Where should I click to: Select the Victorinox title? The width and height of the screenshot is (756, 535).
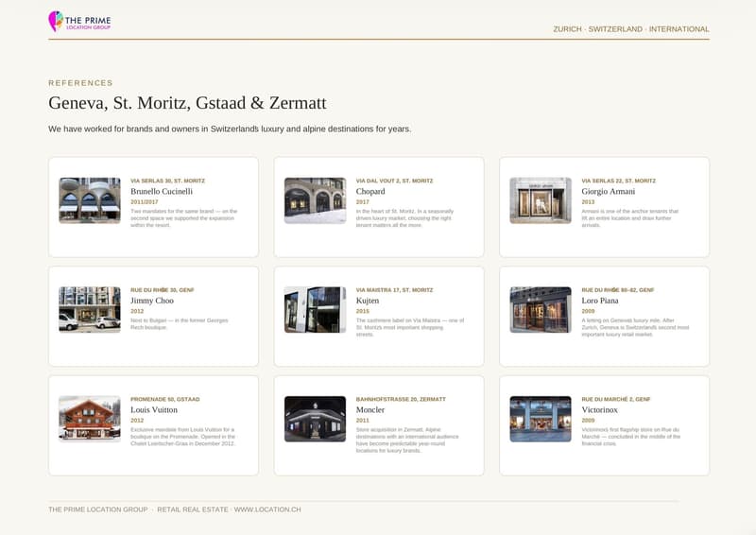click(x=599, y=409)
